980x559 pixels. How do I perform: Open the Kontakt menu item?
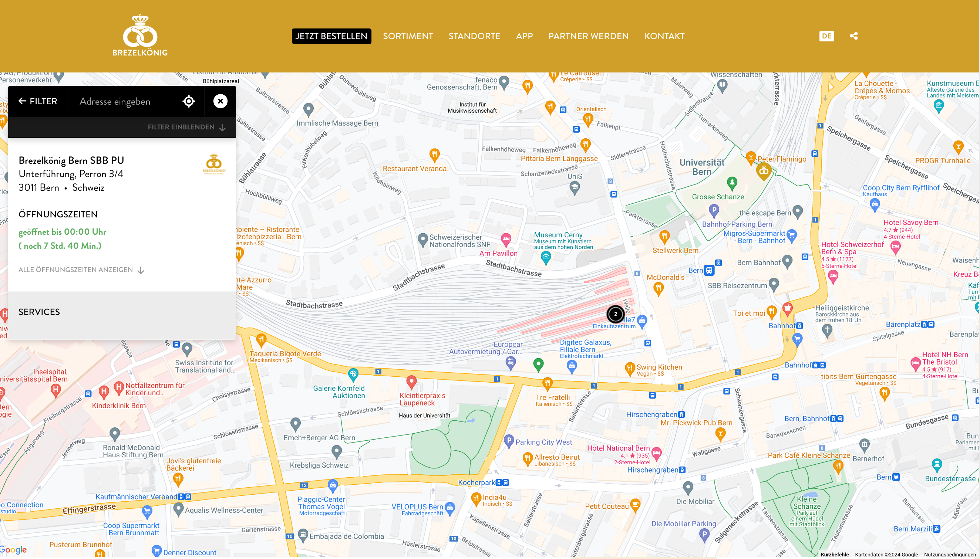[664, 36]
